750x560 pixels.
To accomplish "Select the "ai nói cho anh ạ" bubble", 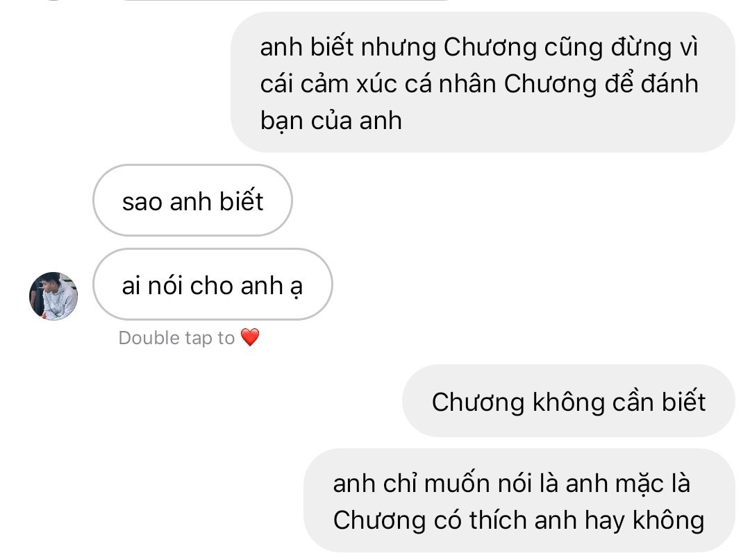I will coord(212,285).
